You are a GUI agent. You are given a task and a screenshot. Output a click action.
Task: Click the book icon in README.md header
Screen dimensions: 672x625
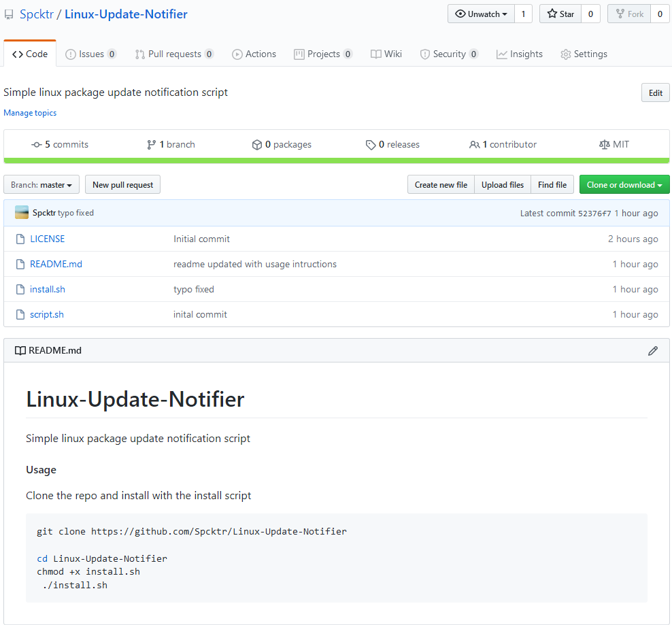(x=20, y=351)
